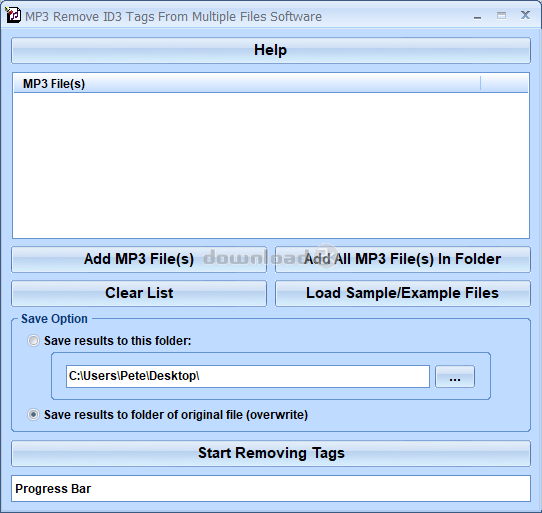Clear the file list with Clear List

point(139,293)
